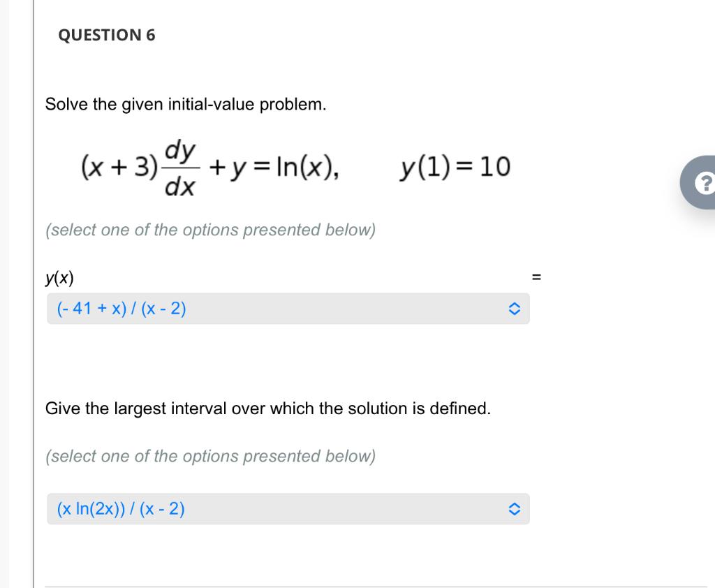Click the equals sign next to y(x)
Image resolution: width=715 pixels, height=588 pixels.
(536, 277)
